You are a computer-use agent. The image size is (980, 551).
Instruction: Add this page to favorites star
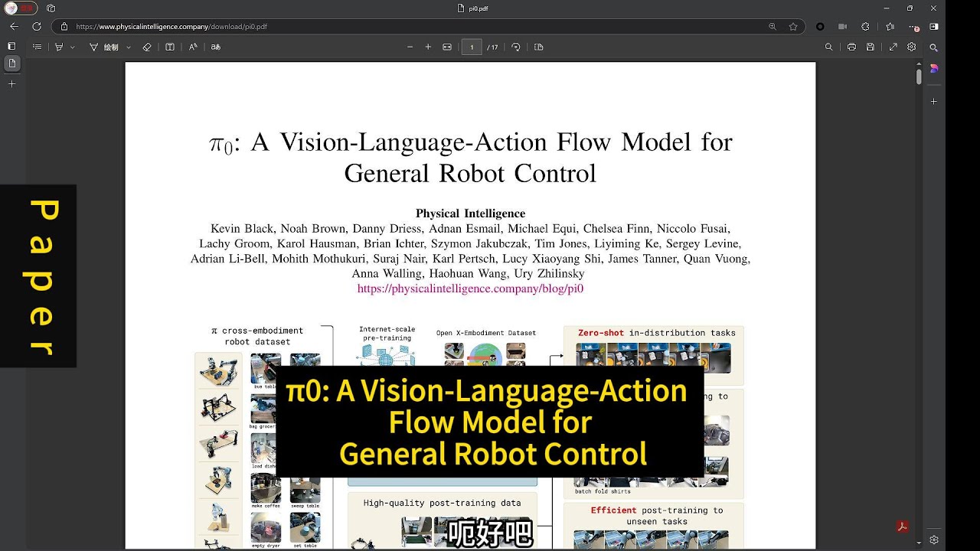tap(793, 26)
